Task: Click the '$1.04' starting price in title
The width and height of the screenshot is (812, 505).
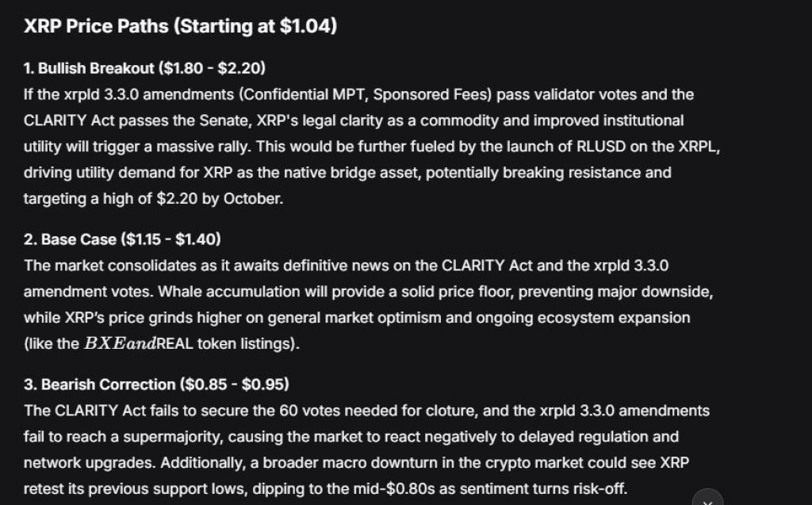Action: tap(305, 26)
